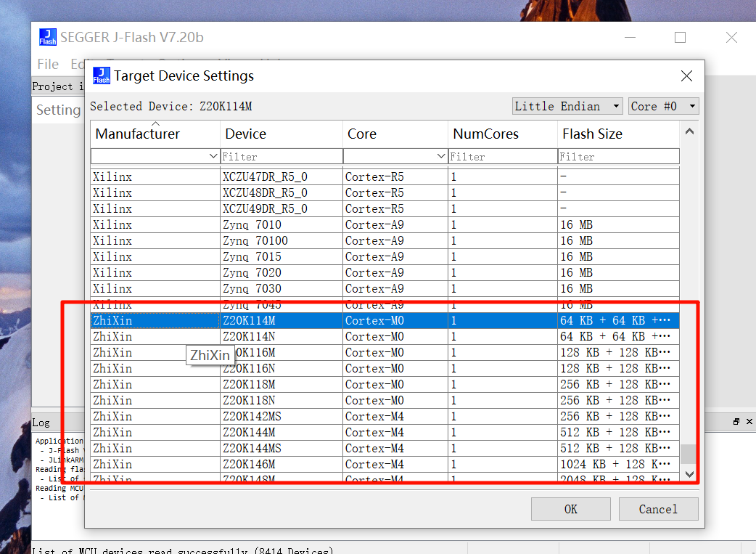Click the J-Flash icon in the main window title bar
Screen dimensions: 756x554
point(47,37)
